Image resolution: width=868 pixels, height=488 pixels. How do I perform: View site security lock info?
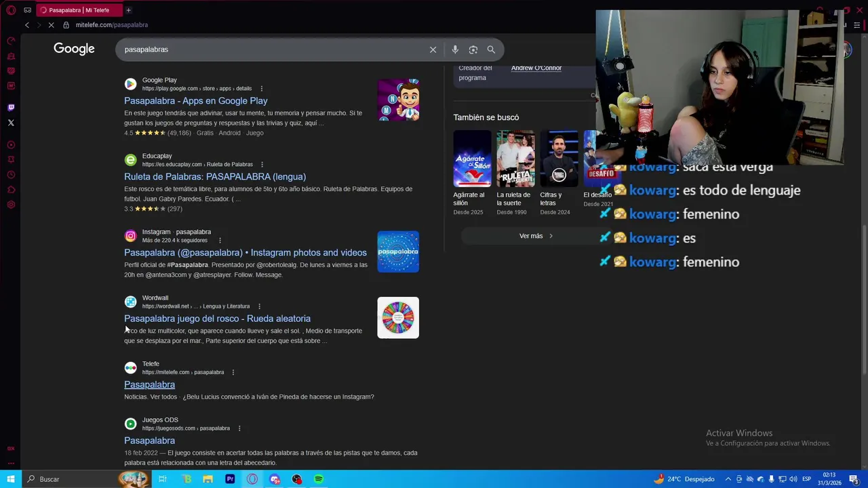[x=66, y=25]
